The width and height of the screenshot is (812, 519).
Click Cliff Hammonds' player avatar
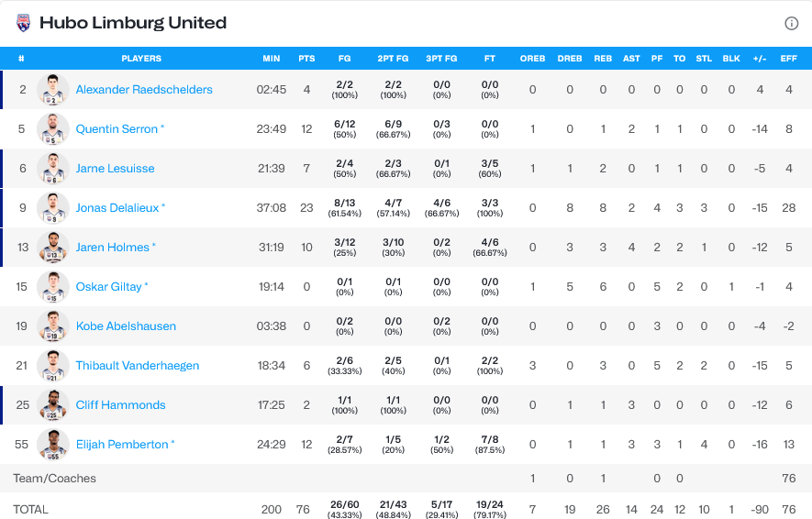53,405
